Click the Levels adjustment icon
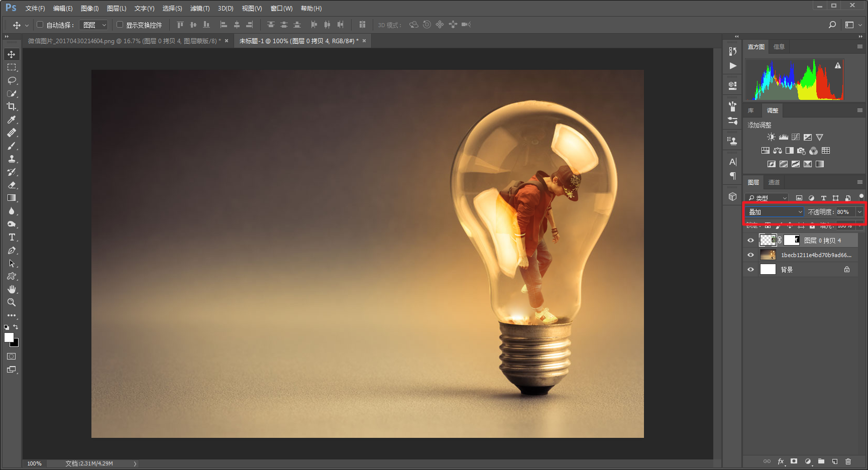Viewport: 868px width, 470px height. pos(784,137)
